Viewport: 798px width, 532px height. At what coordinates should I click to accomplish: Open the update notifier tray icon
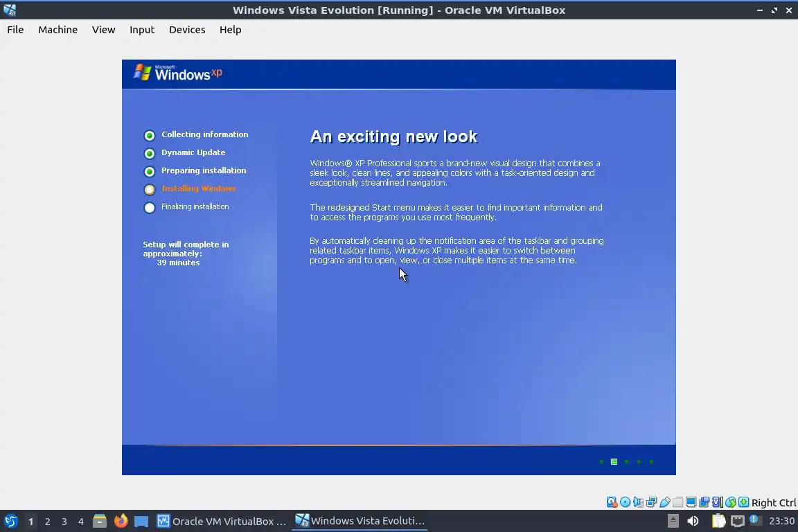click(x=756, y=520)
